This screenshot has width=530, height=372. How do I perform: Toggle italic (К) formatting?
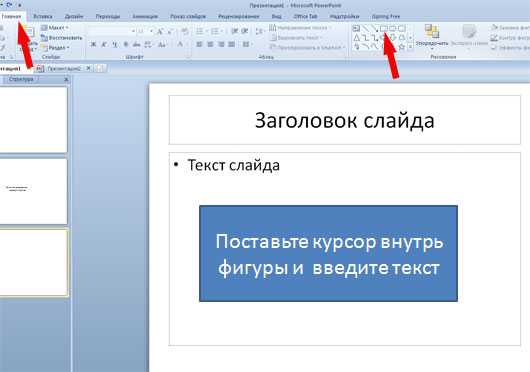click(104, 44)
